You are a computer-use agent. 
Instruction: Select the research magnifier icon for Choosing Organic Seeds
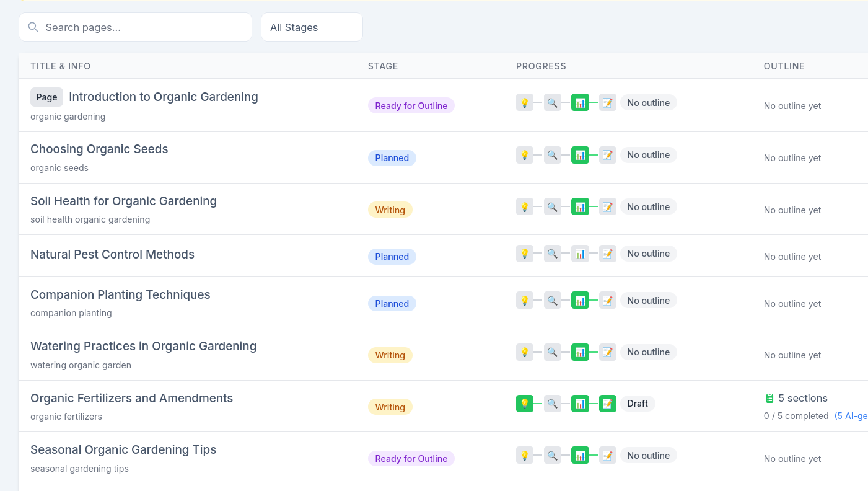[552, 154]
